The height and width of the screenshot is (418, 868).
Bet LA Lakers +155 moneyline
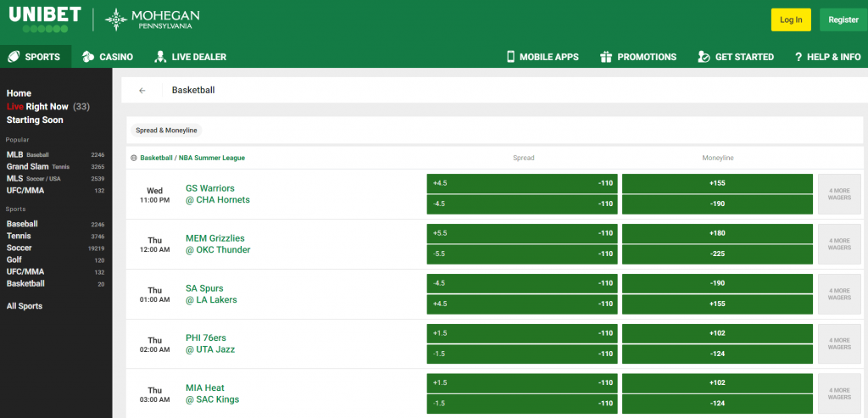click(717, 304)
